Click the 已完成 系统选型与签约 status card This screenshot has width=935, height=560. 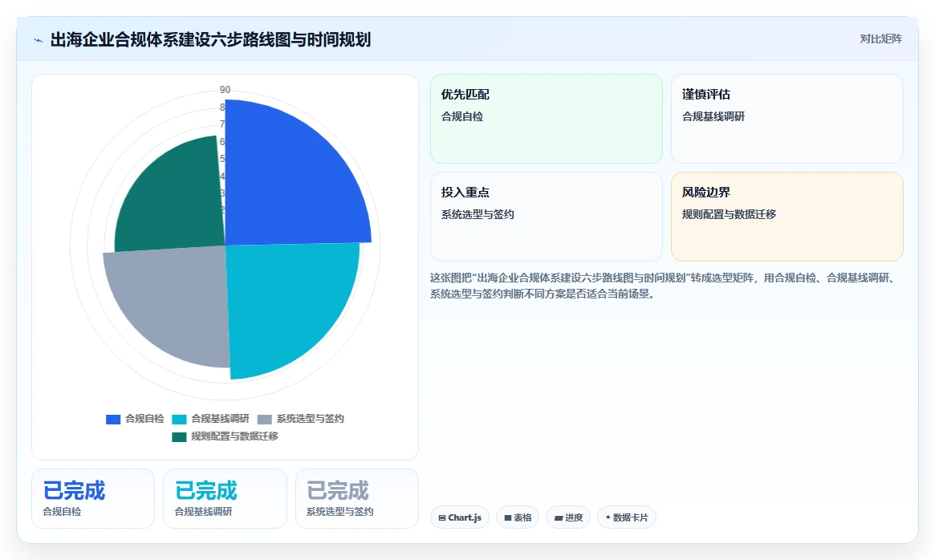point(357,498)
